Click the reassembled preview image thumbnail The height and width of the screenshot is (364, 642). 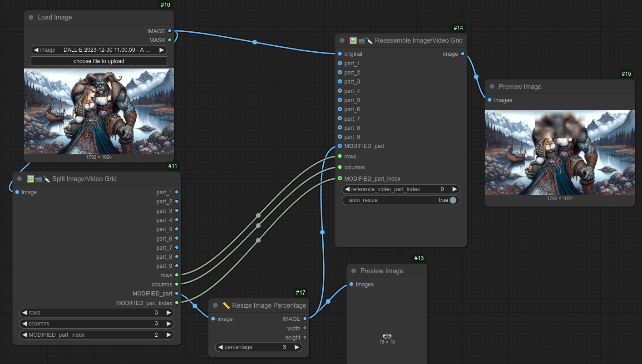[x=559, y=152]
